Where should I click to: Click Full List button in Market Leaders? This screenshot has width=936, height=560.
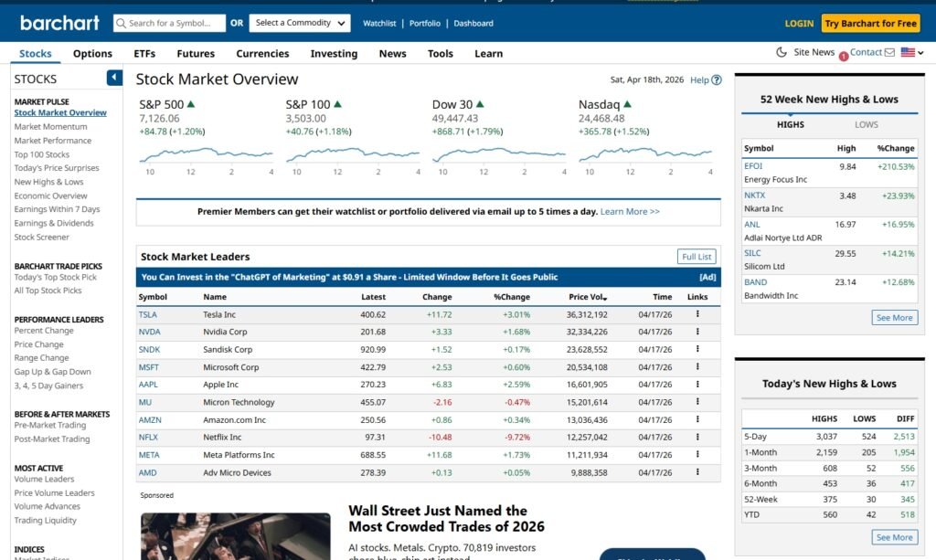(x=697, y=257)
